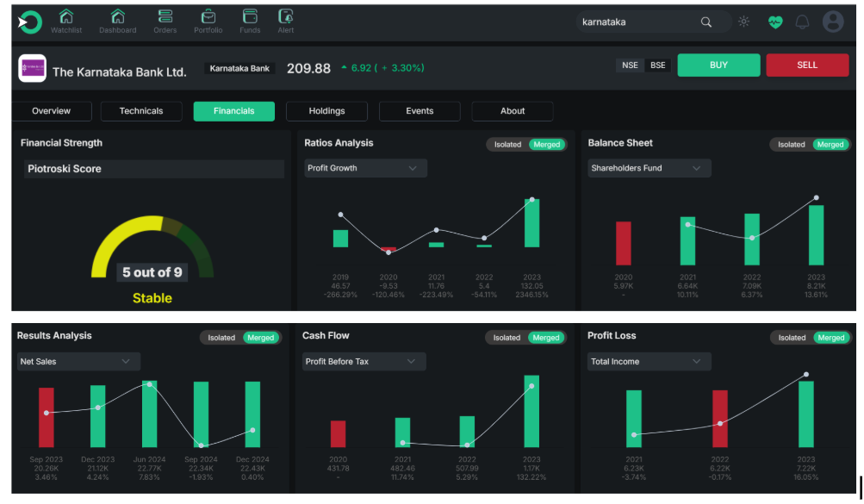Image resolution: width=864 pixels, height=504 pixels.
Task: Open the Profit Before Tax dropdown
Action: [364, 361]
